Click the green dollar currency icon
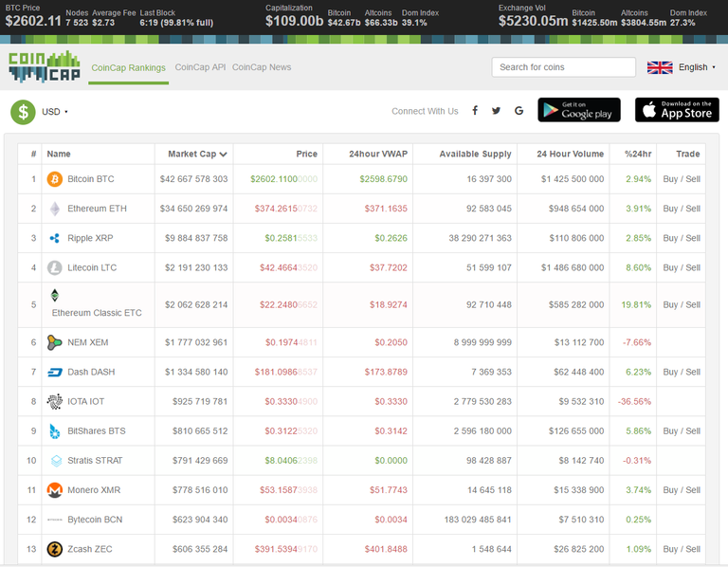The height and width of the screenshot is (567, 728). pyautogui.click(x=23, y=112)
